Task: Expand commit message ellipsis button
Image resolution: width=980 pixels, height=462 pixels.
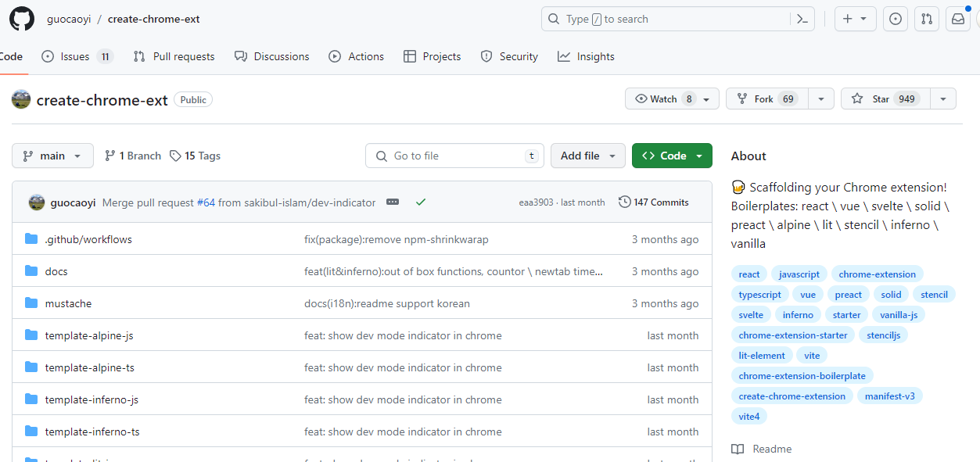Action: click(x=393, y=202)
